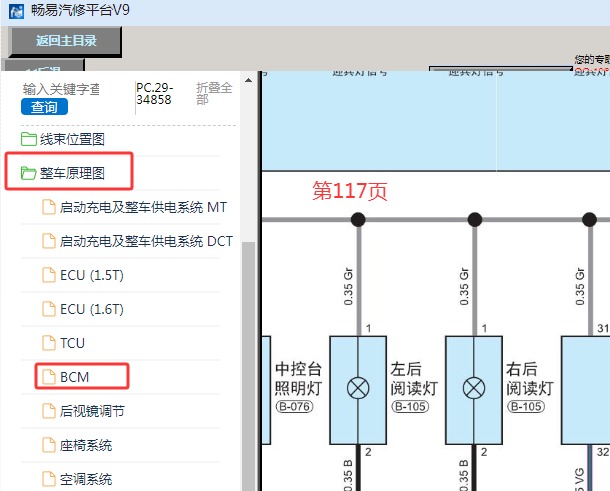Click the file icon next to 座椅系统
Screen dimensions: 610x491
click(49, 445)
